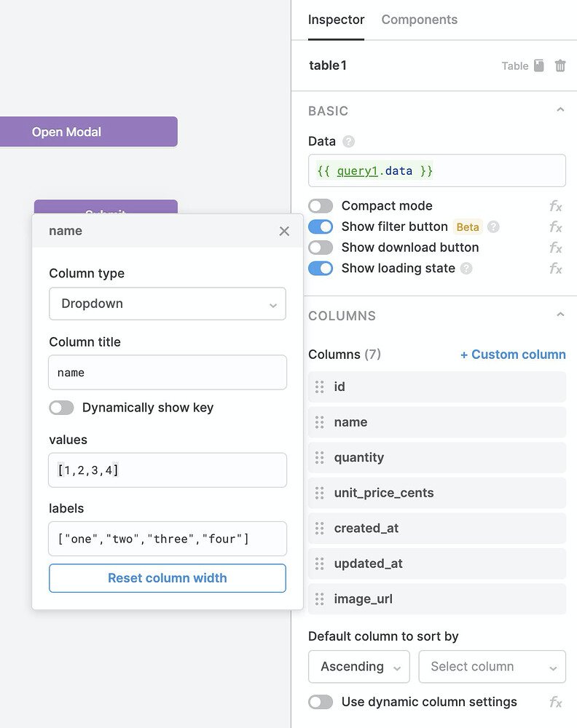Select image_url column row
This screenshot has width=577, height=728.
436,598
